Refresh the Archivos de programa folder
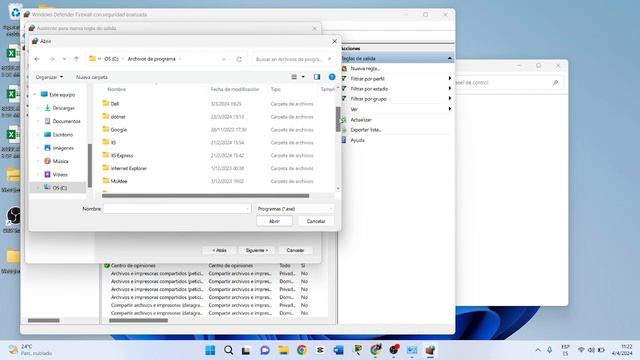640x360 pixels. coord(239,59)
